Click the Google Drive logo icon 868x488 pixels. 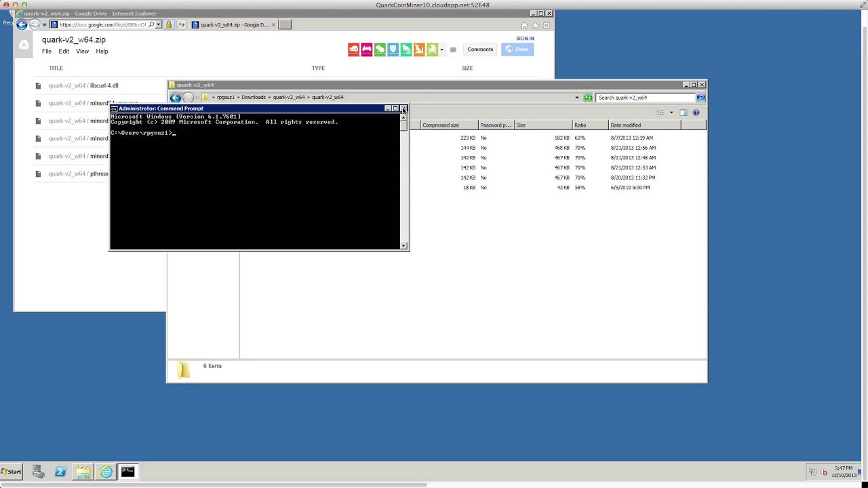(x=24, y=45)
